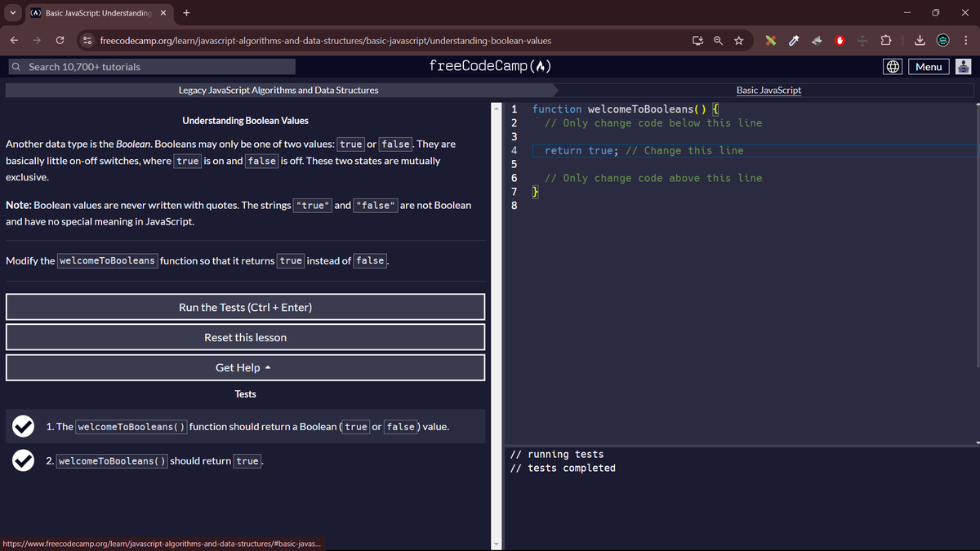Close the Basic JavaScript browser tab
This screenshot has width=980, height=551.
pos(163,13)
